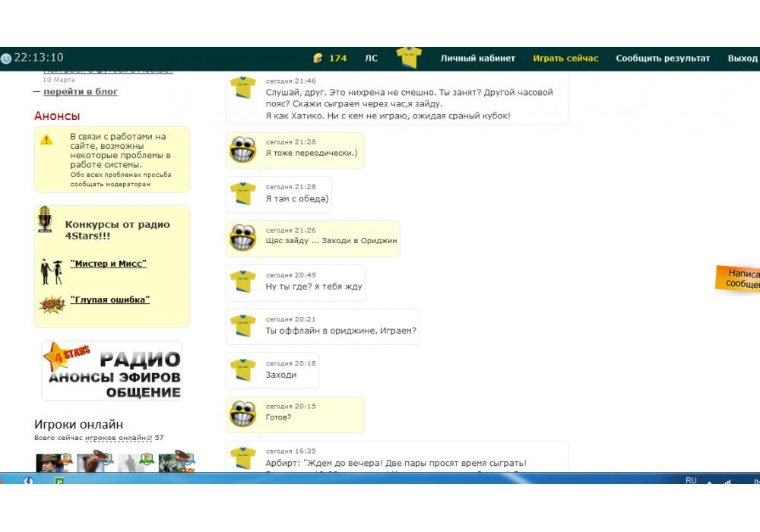Screen dimensions: 760x532
Task: Open the "Мистер и Мисс" contest link
Action: (108, 264)
